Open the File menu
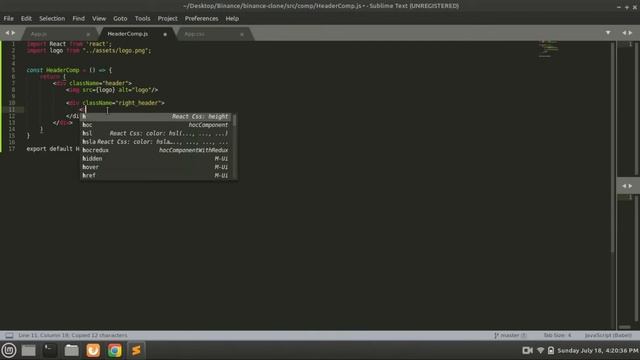The image size is (640, 360). (x=9, y=18)
